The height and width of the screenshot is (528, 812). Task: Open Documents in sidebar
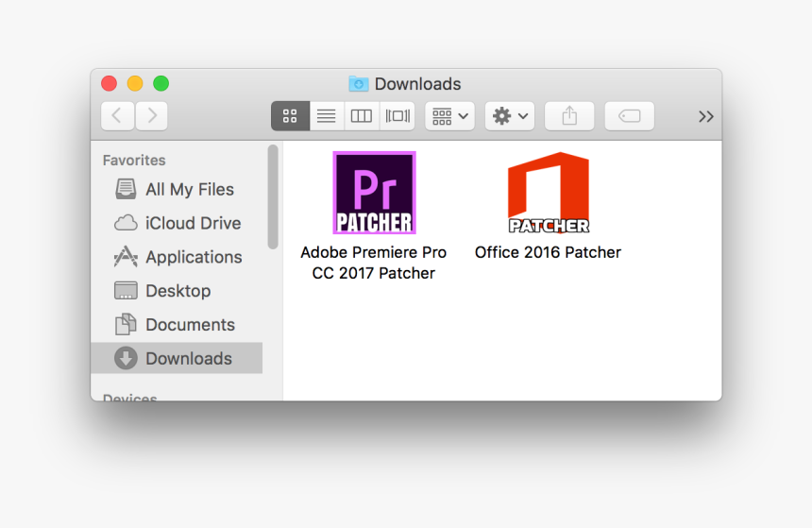177,324
